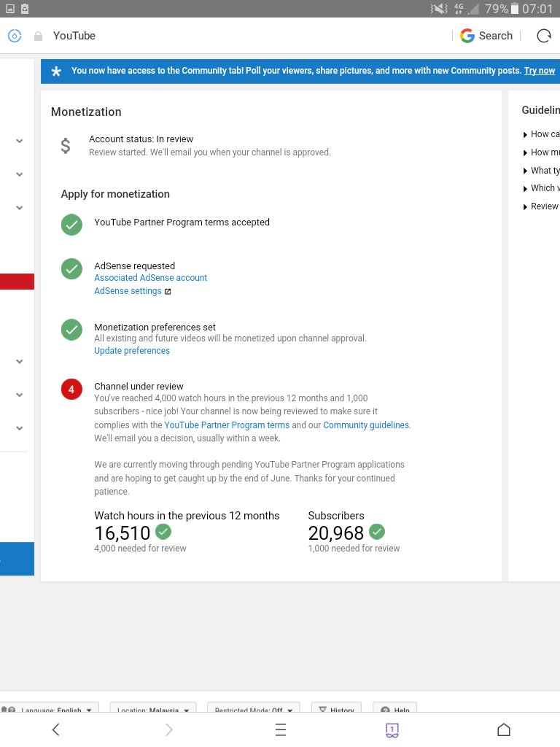Expand the 'Review' guideline item
560x747 pixels.
pyautogui.click(x=540, y=206)
